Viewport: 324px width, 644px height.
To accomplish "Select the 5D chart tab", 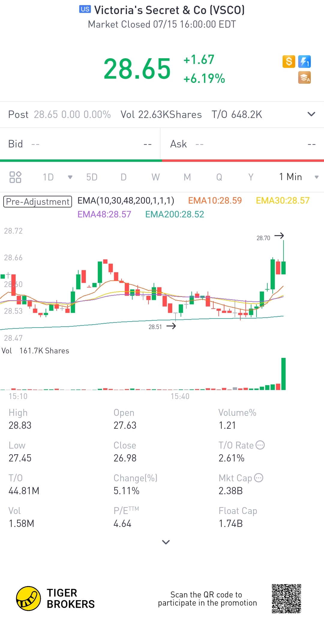I will pyautogui.click(x=92, y=177).
